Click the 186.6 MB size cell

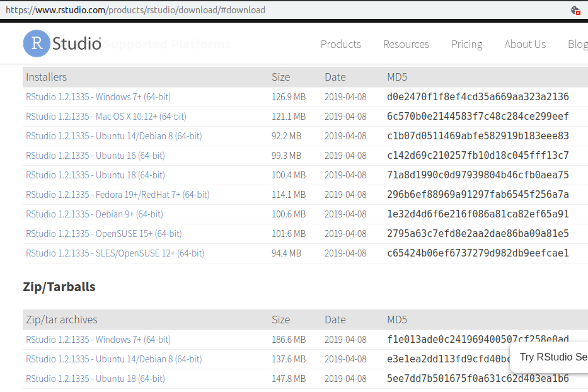[x=289, y=340]
